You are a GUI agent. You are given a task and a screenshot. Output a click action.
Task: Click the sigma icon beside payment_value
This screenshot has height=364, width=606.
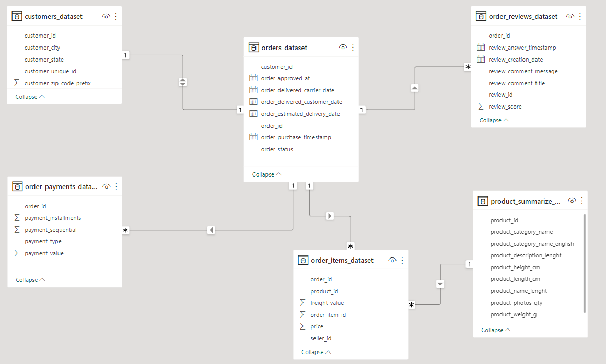point(16,253)
